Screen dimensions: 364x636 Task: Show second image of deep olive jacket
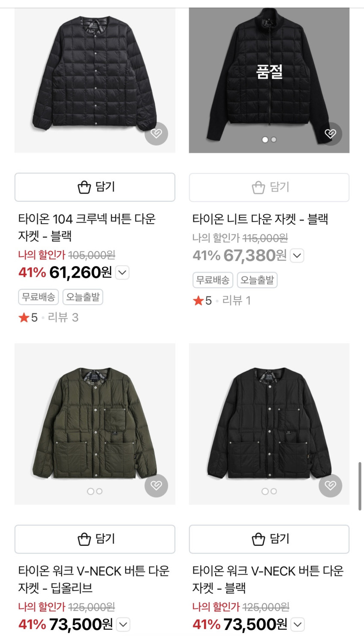pyautogui.click(x=99, y=491)
